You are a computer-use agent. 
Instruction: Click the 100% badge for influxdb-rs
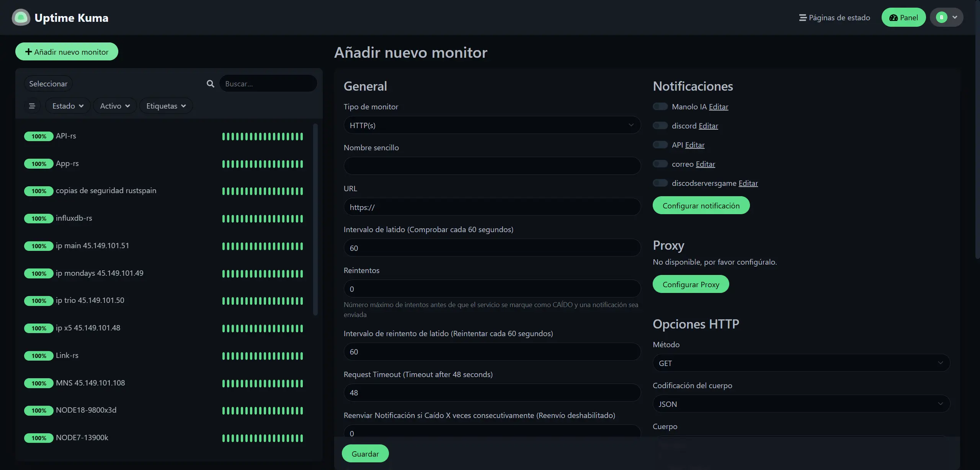[39, 219]
